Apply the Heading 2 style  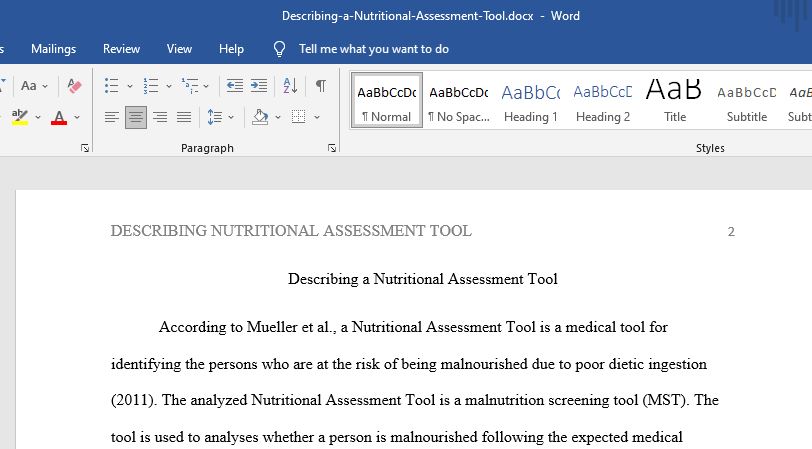[x=603, y=100]
